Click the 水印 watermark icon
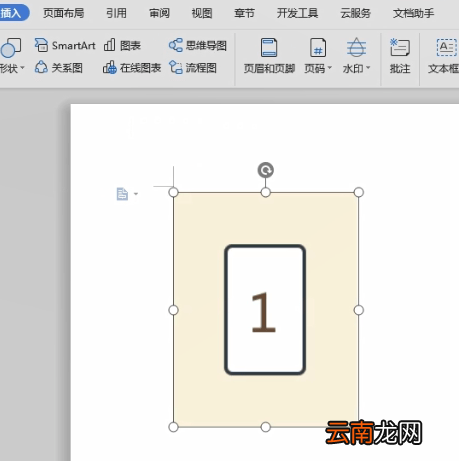 pyautogui.click(x=356, y=47)
